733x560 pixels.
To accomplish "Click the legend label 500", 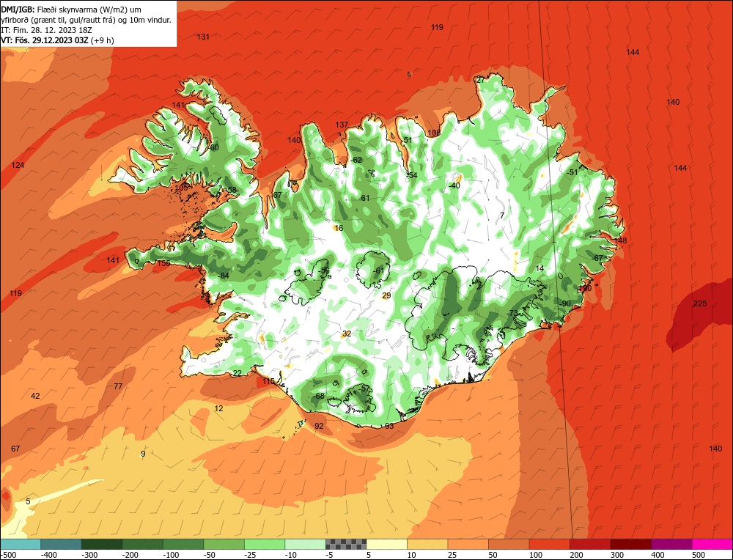I will click(699, 555).
